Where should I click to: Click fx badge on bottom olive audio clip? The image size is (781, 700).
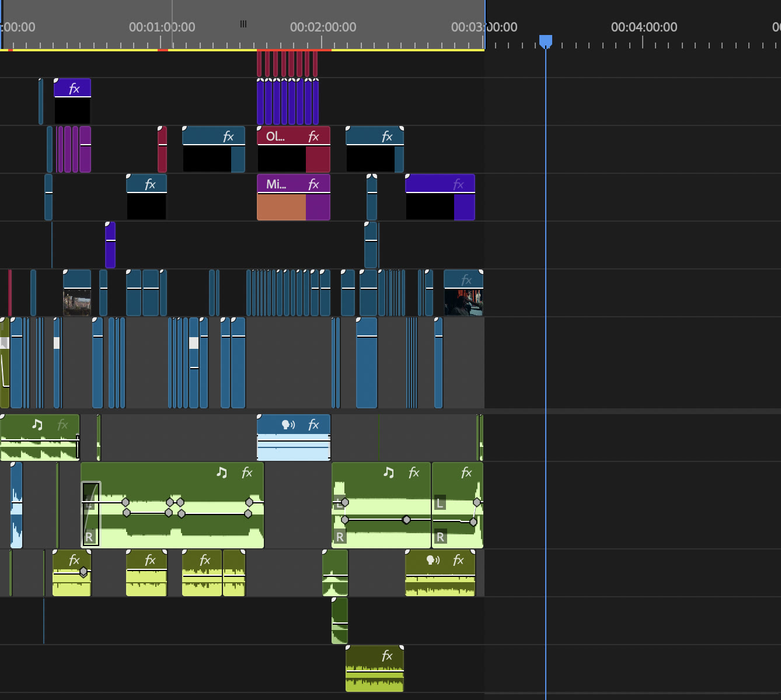387,656
